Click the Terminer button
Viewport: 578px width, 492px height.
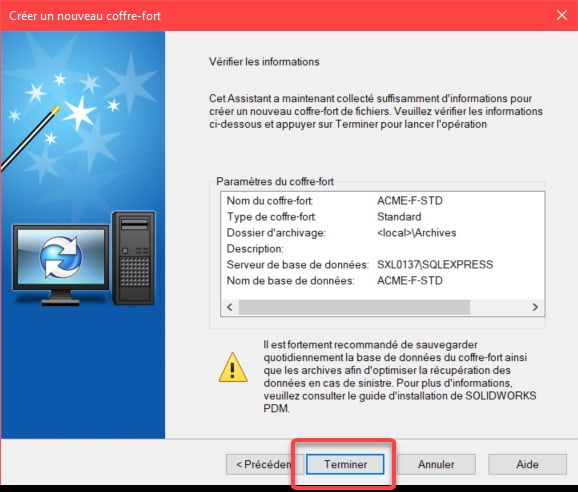[x=345, y=464]
